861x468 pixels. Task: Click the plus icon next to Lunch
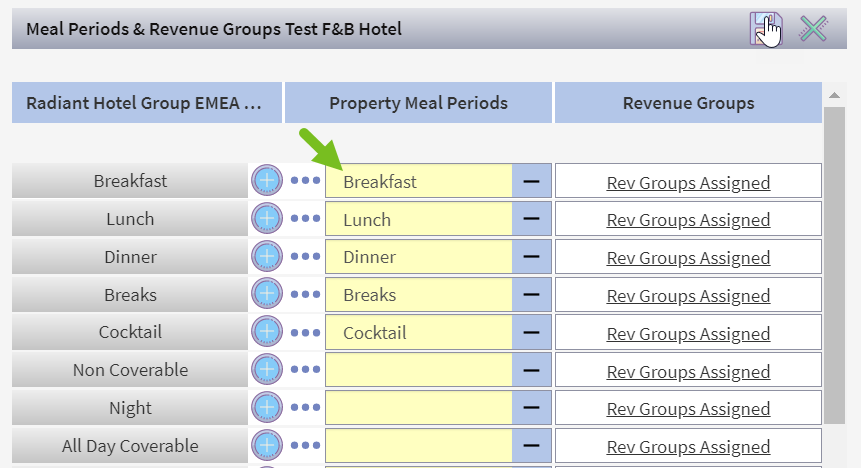267,219
